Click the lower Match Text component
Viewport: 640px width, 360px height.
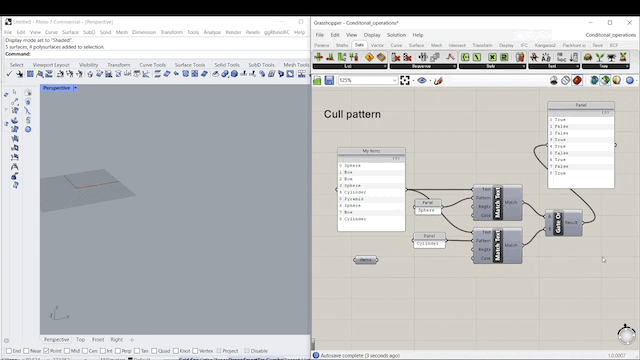tap(497, 245)
